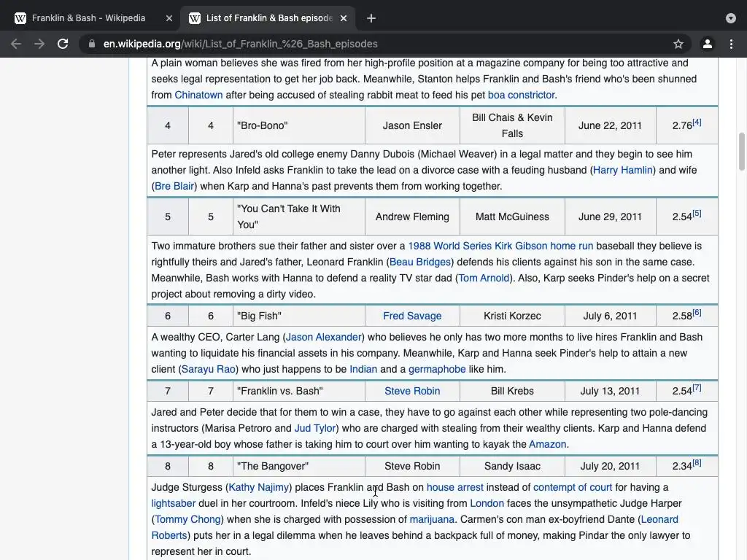Screen dimensions: 747x560
Task: Open the Fred Savage director link
Action: [412, 316]
